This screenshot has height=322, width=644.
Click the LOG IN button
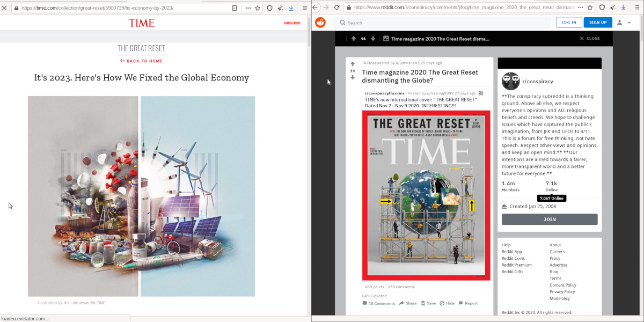569,22
